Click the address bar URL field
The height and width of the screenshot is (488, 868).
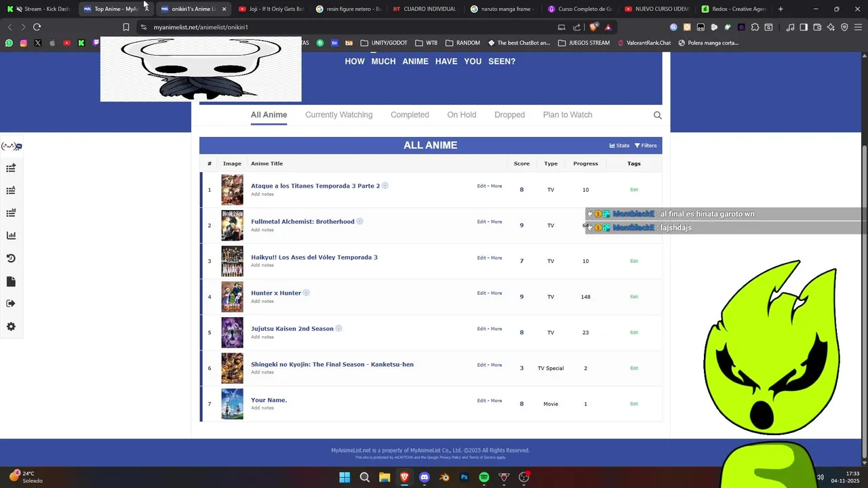pos(346,27)
